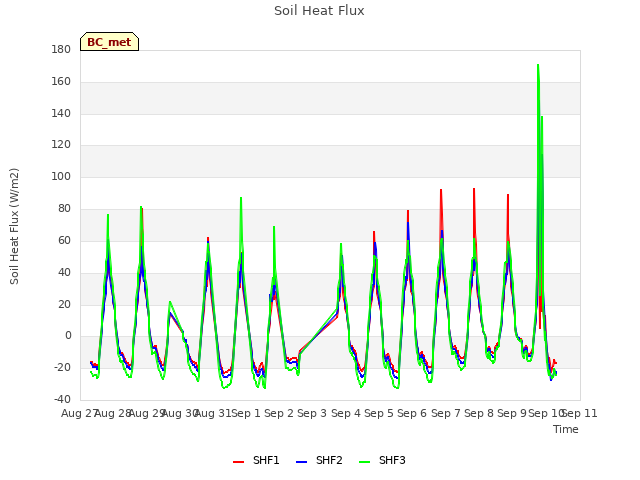Click the tallest green SHF3 spike near 170
640x480 pixels.
[538, 65]
